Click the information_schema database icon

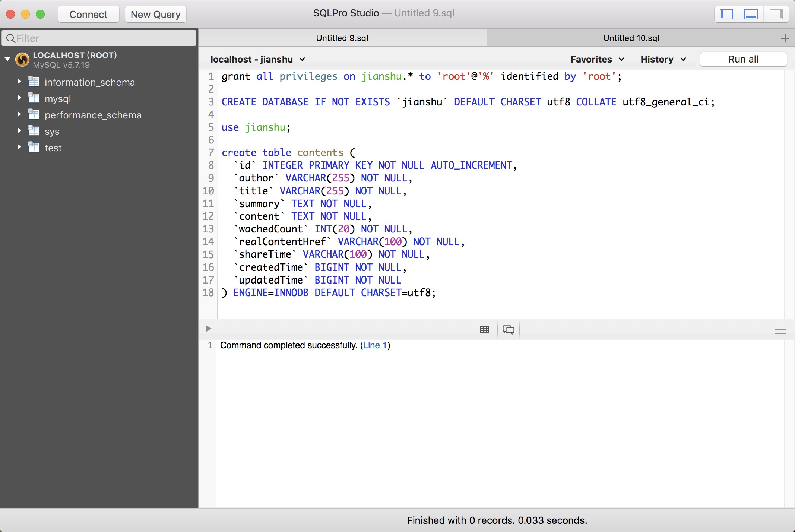[34, 82]
